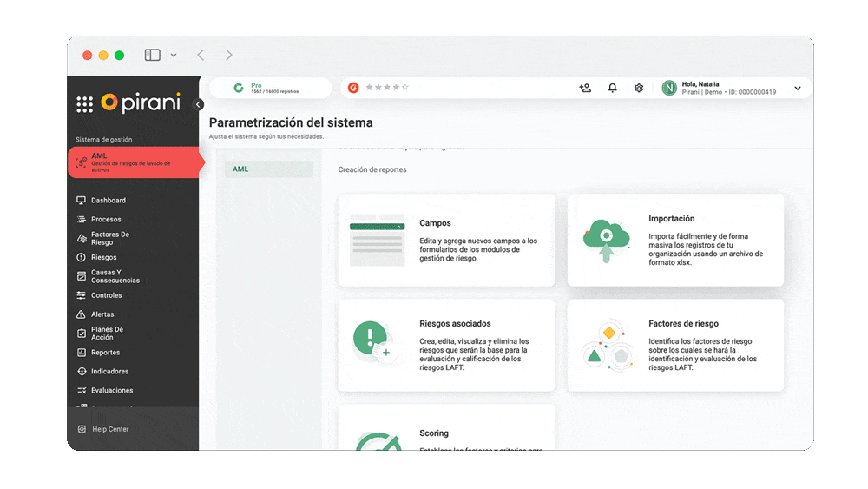
Task: Click the Help Center icon
Action: point(82,429)
